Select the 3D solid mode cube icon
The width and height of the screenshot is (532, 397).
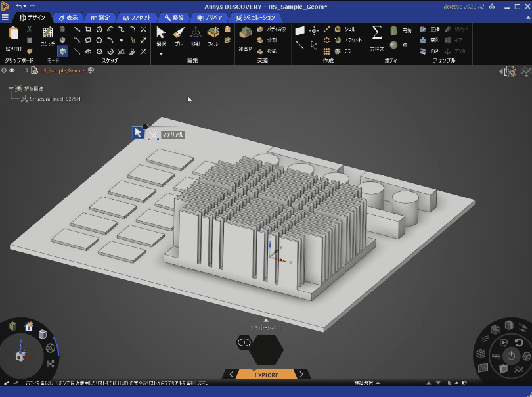coord(62,51)
